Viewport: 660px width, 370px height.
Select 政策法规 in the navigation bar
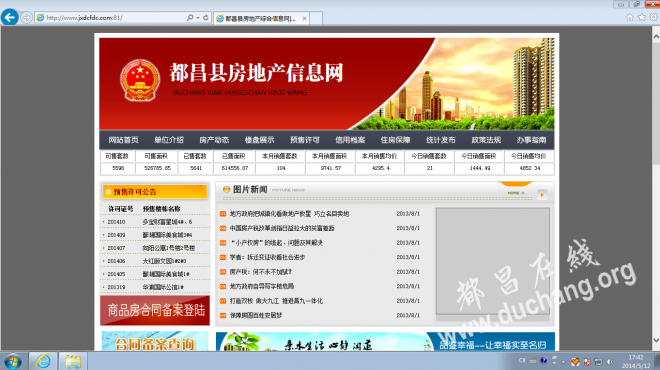[x=486, y=140]
